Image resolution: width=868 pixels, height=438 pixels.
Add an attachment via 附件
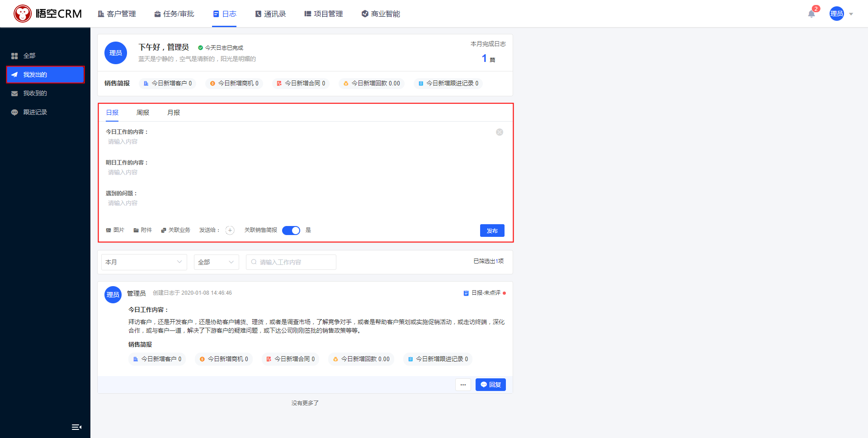click(143, 230)
